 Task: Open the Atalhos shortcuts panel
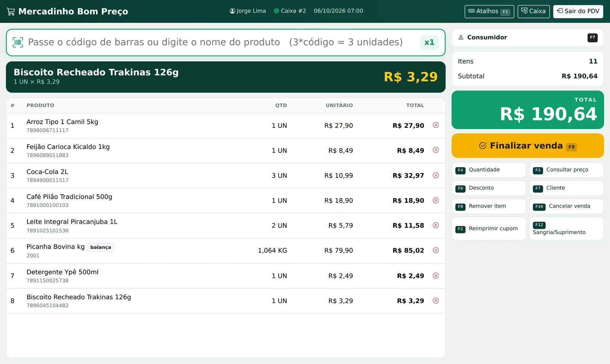click(x=489, y=11)
